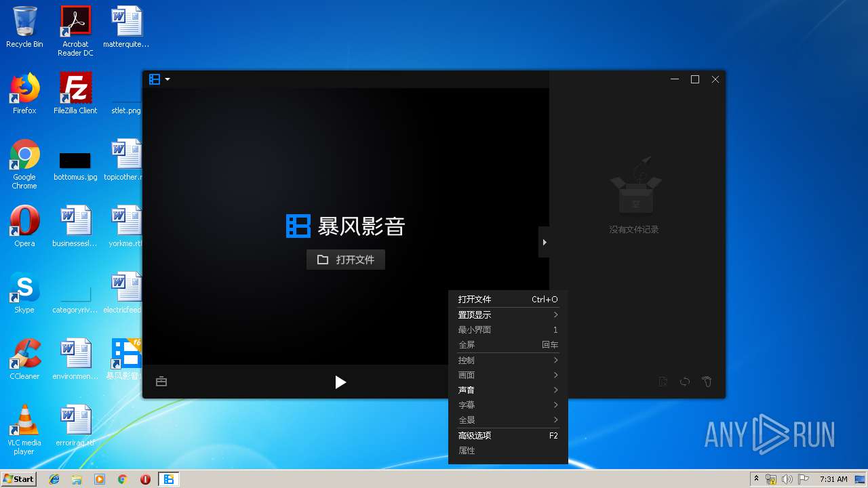Open the 字幕 submenu
868x488 pixels.
pyautogui.click(x=508, y=405)
